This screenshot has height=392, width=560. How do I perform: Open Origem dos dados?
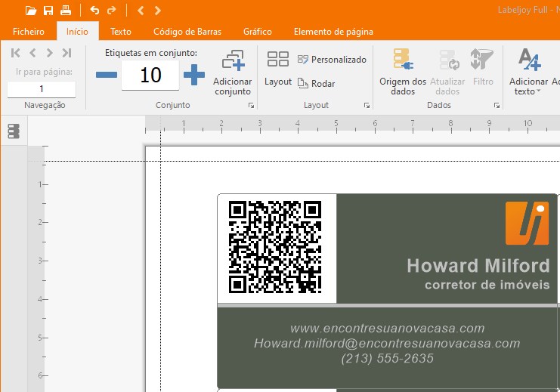(403, 72)
